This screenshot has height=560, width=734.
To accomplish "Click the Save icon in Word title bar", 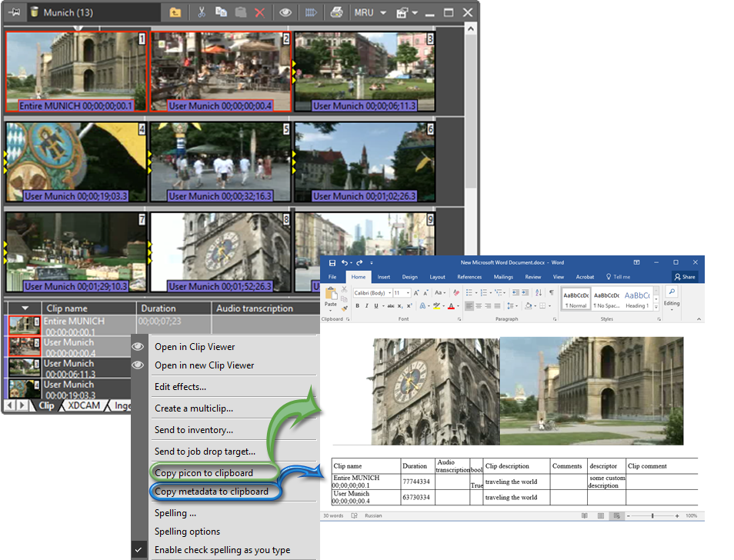I will pyautogui.click(x=332, y=262).
